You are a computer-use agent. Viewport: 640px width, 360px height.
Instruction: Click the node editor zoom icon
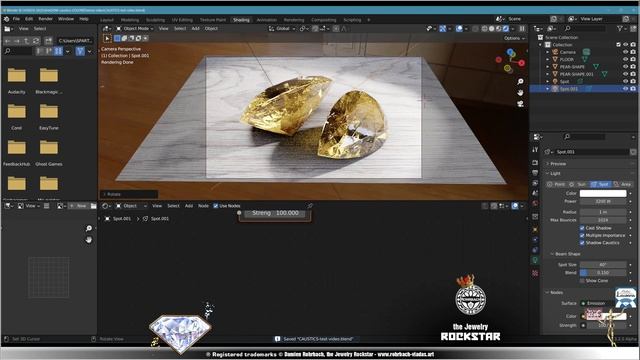(x=89, y=228)
